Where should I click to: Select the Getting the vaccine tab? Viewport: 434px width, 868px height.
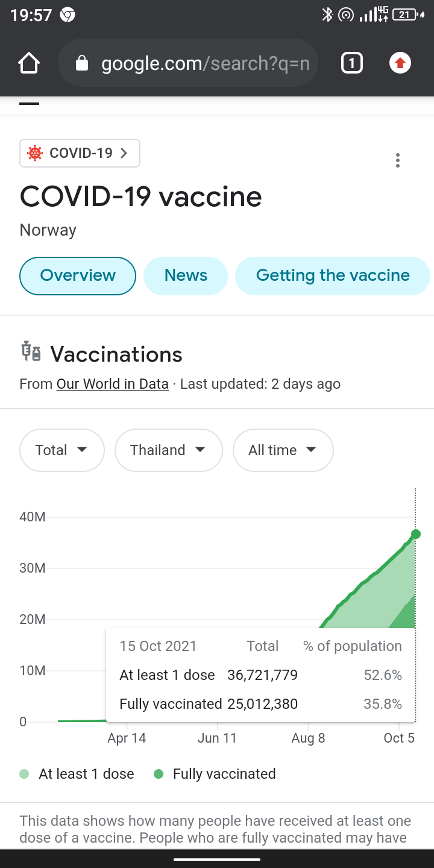pos(332,275)
